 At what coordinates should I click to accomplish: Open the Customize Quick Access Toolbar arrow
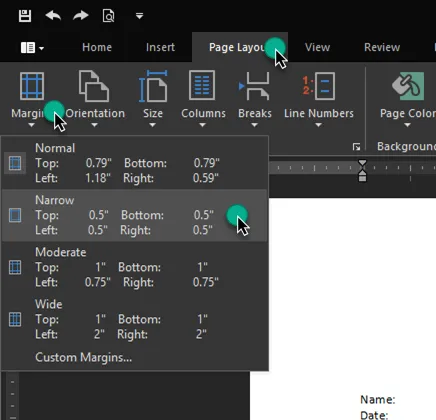pos(139,16)
